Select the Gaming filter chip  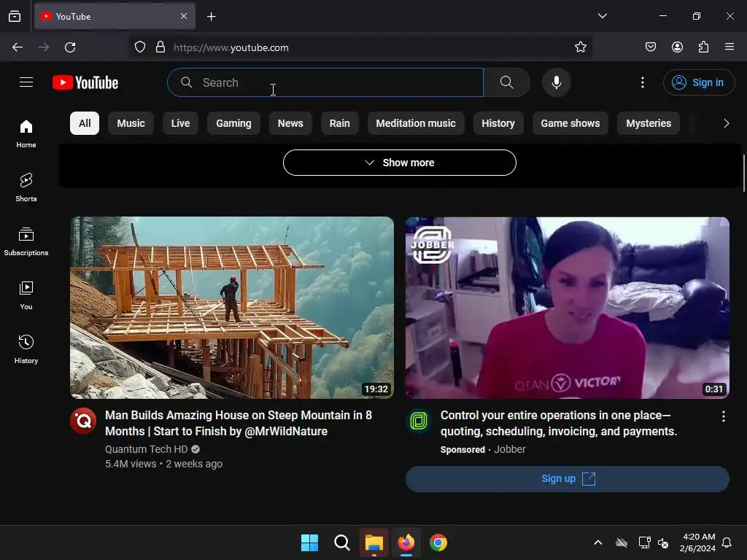point(233,123)
